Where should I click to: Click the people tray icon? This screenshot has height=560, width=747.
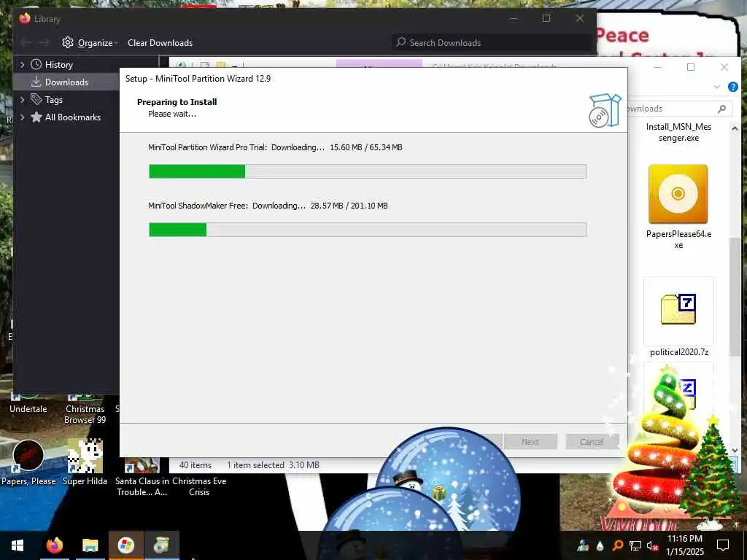pos(583,545)
